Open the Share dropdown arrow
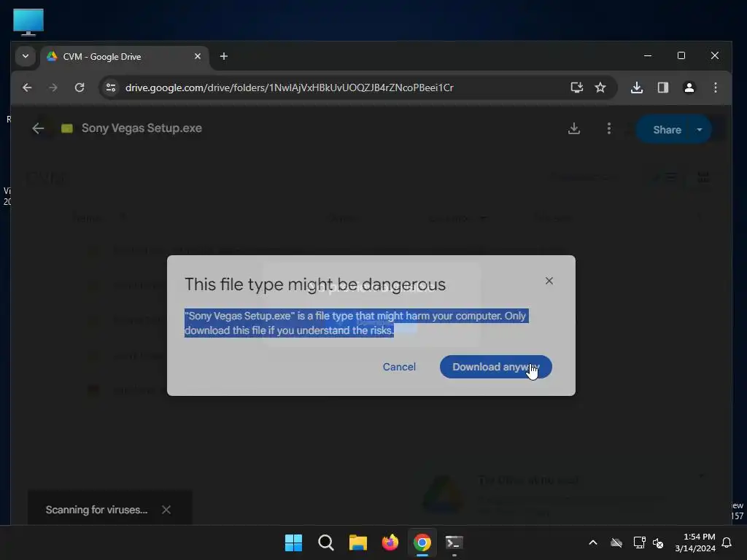Screen dimensions: 747x560 700,130
